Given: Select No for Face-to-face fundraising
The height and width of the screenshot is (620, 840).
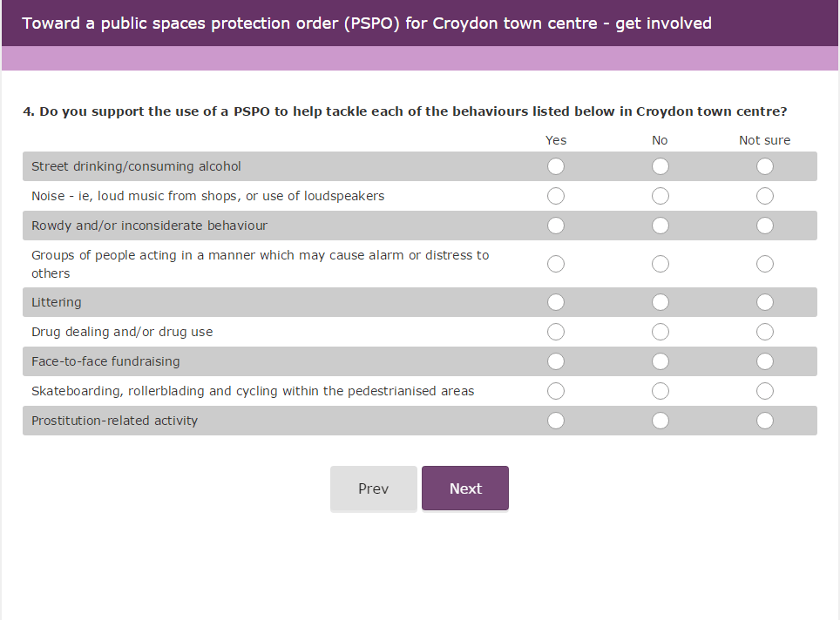Looking at the screenshot, I should pyautogui.click(x=660, y=361).
